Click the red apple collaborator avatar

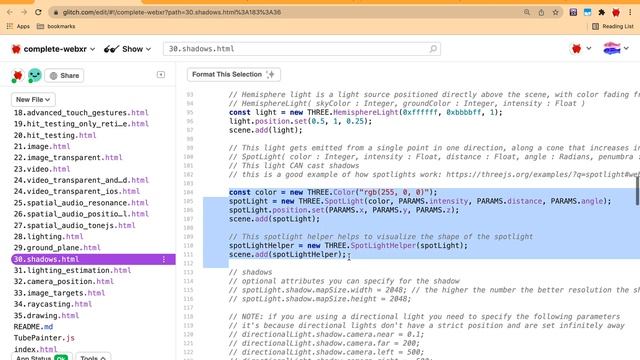coord(17,76)
